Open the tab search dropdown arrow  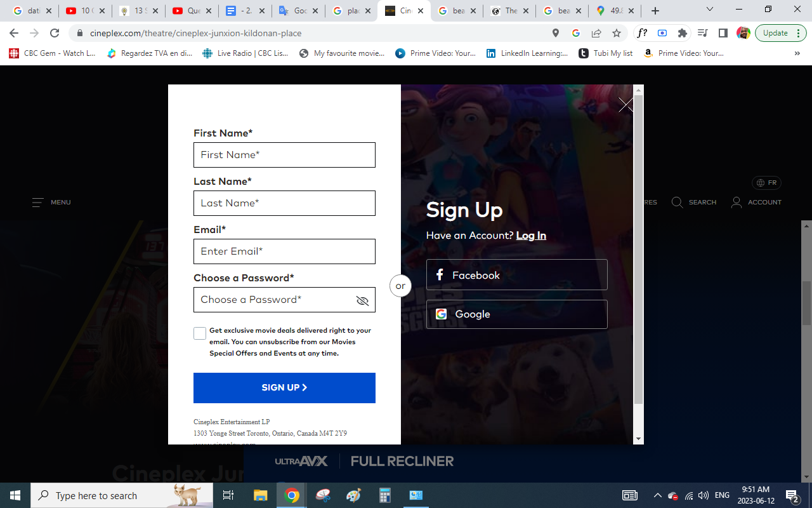tap(710, 10)
